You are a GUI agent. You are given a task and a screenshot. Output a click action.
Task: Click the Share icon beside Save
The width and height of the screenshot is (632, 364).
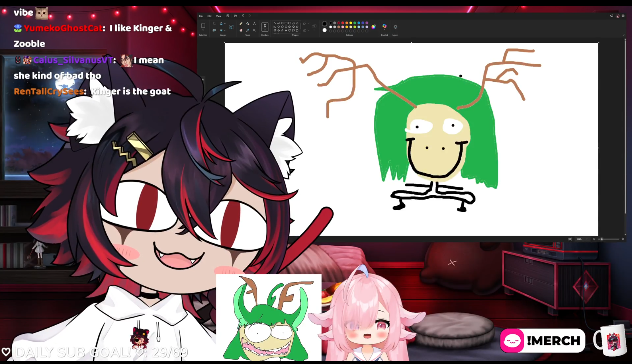point(236,16)
